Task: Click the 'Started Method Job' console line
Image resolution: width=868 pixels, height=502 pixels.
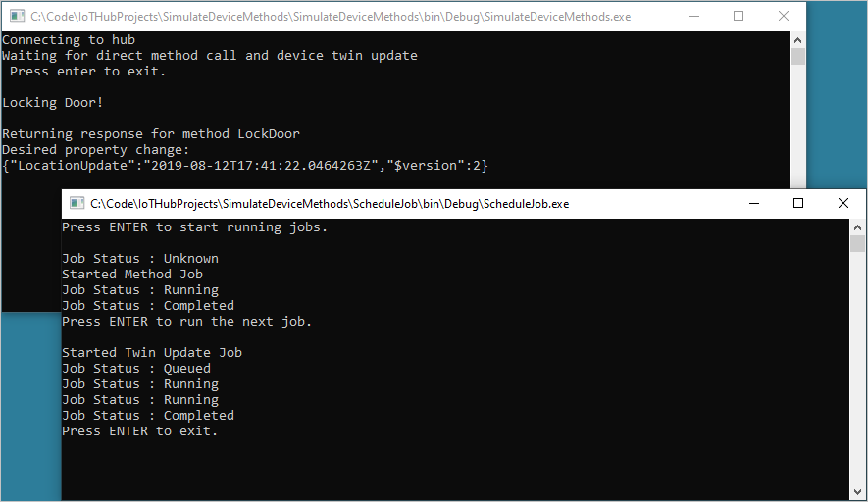Action: pyautogui.click(x=132, y=274)
